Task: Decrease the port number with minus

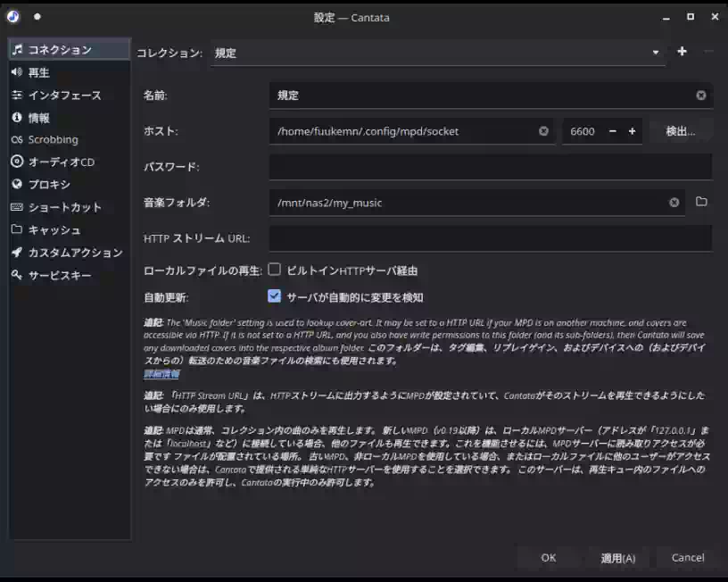Action: coord(613,131)
